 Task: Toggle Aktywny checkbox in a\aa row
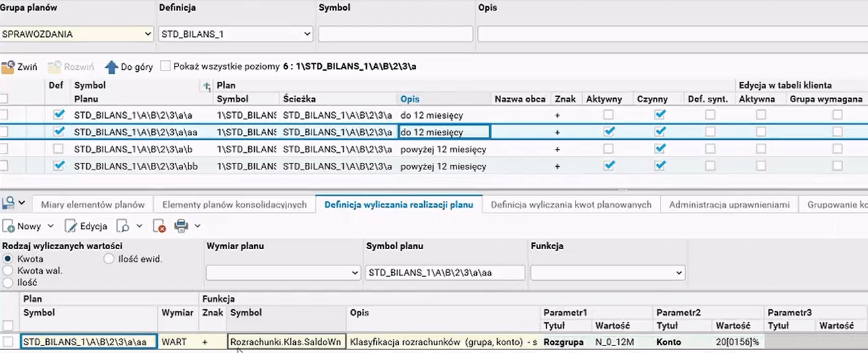pyautogui.click(x=609, y=132)
